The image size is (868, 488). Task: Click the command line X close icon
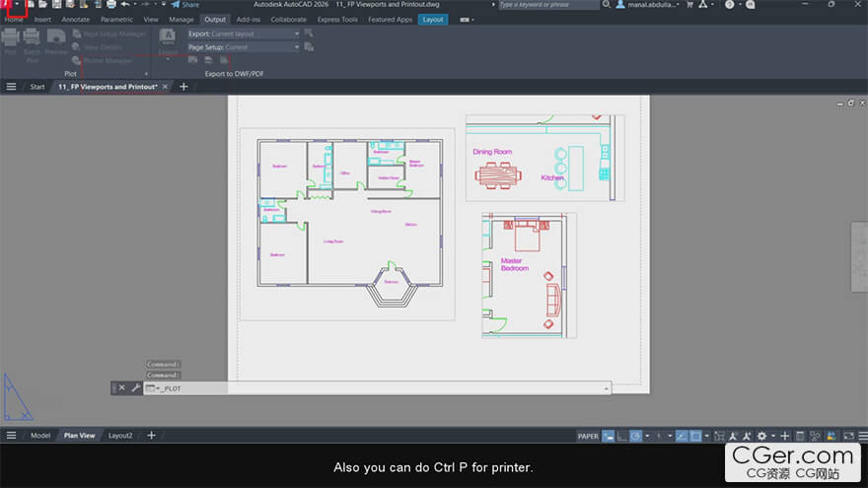121,387
